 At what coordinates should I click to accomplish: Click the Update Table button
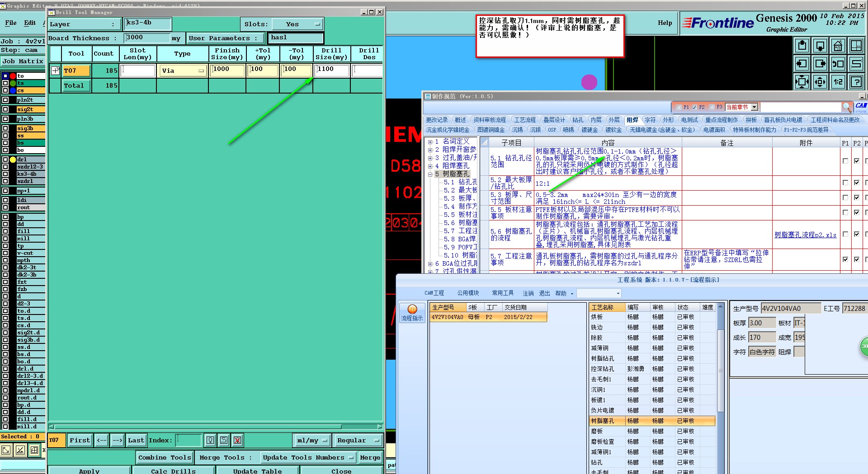pyautogui.click(x=257, y=470)
